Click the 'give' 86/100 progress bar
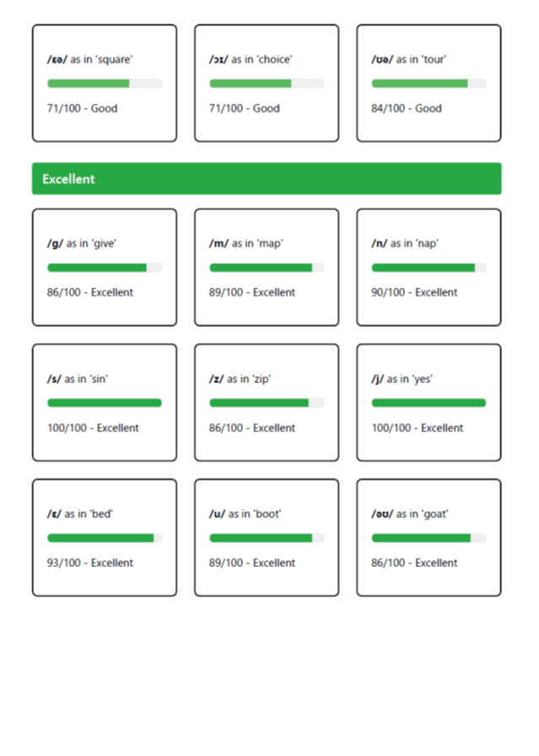Image resolution: width=539 pixels, height=756 pixels. [105, 267]
